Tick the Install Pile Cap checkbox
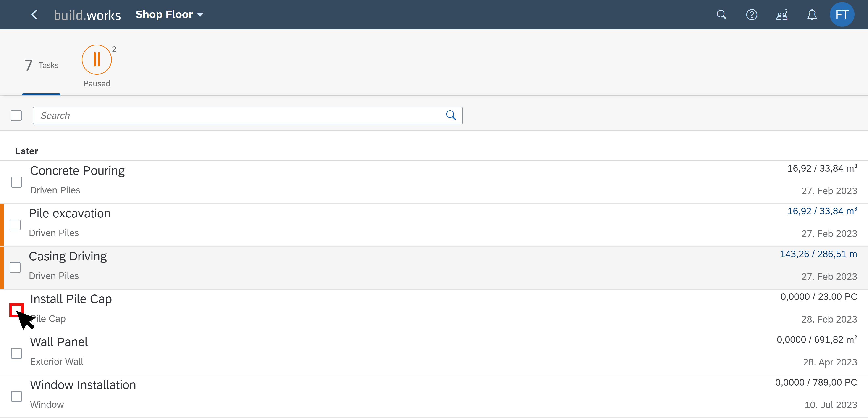Viewport: 868px width, 418px height. 16,310
